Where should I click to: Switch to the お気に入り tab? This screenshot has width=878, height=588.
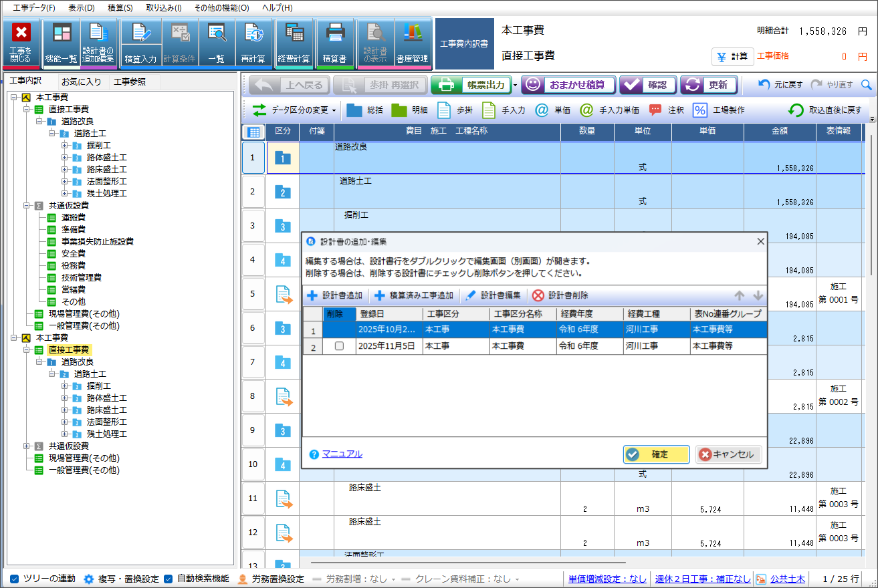pos(81,82)
